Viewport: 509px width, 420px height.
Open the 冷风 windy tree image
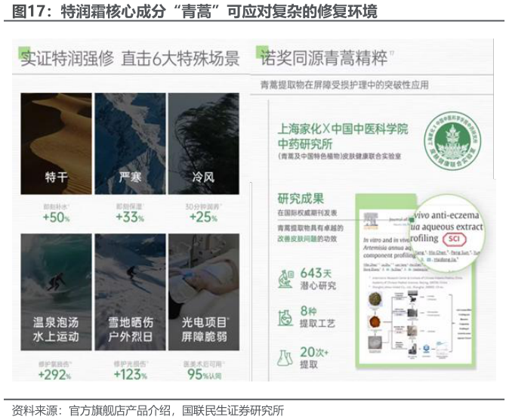(x=204, y=144)
